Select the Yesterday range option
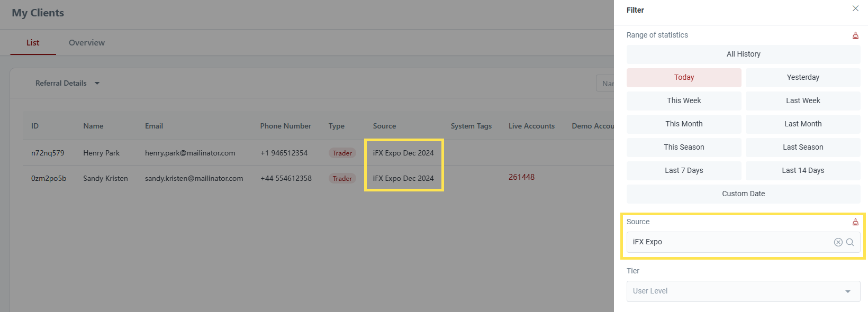The image size is (868, 312). [802, 77]
